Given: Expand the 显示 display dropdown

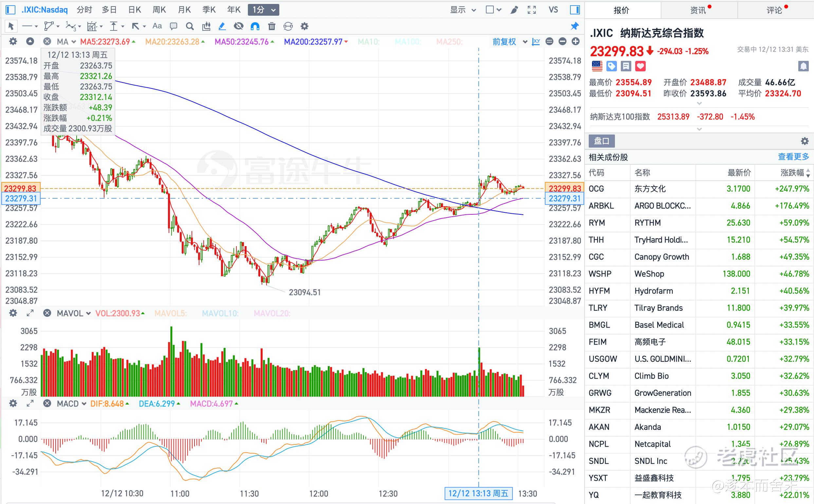Looking at the screenshot, I should (x=463, y=10).
